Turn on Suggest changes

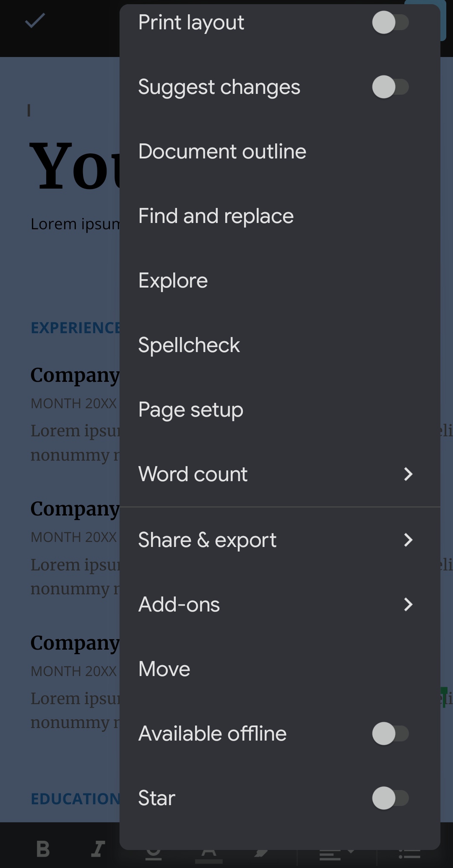390,87
